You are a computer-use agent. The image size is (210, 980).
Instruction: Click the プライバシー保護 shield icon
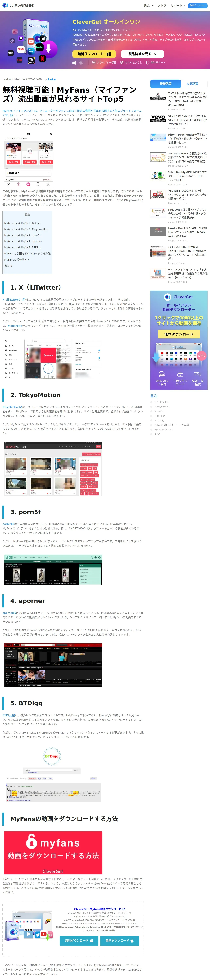click(x=94, y=62)
